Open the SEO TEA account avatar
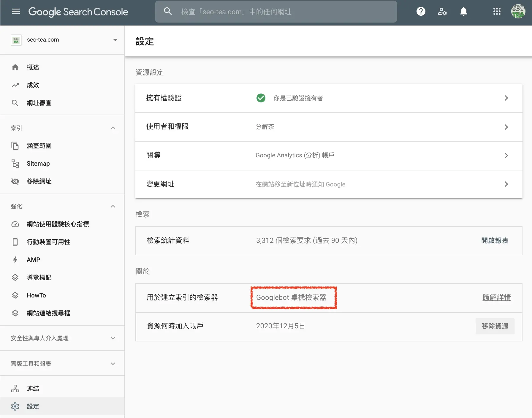The width and height of the screenshot is (532, 418). [518, 12]
